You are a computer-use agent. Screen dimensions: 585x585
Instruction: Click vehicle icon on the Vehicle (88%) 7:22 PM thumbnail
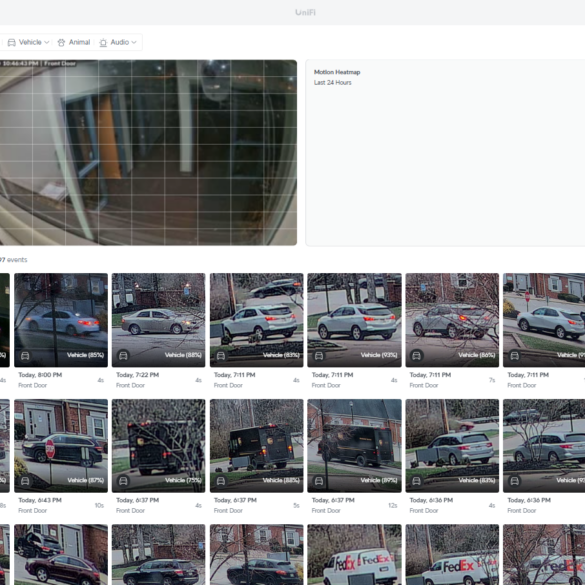click(x=123, y=356)
